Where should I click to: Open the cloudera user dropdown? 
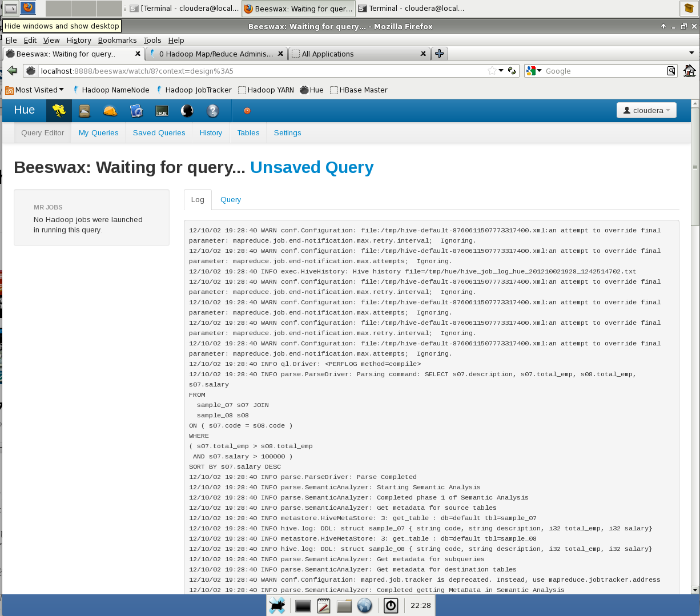(646, 110)
